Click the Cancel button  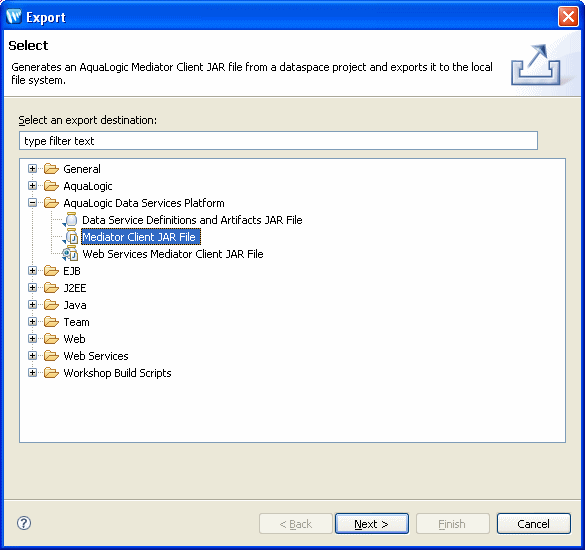click(x=534, y=524)
